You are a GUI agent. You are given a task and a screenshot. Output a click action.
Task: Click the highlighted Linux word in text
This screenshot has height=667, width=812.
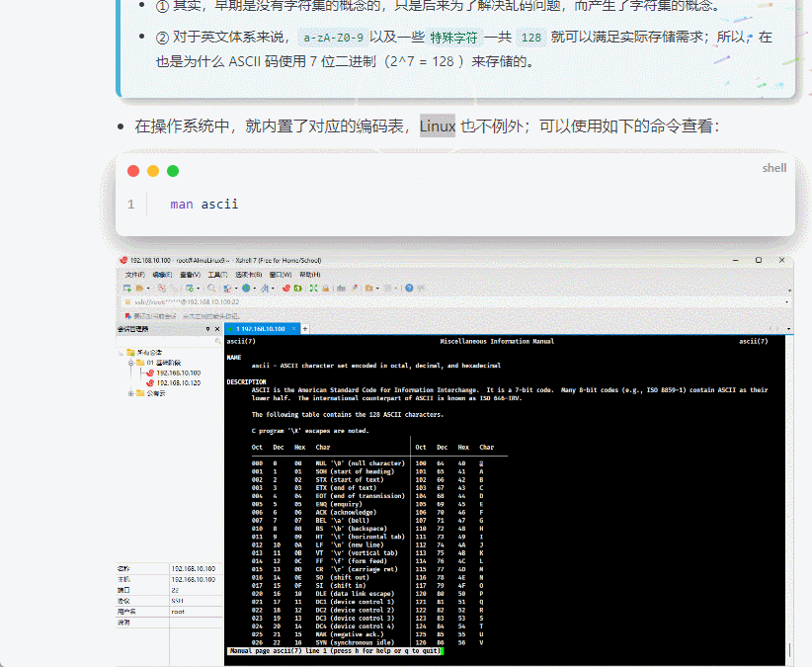pos(438,126)
